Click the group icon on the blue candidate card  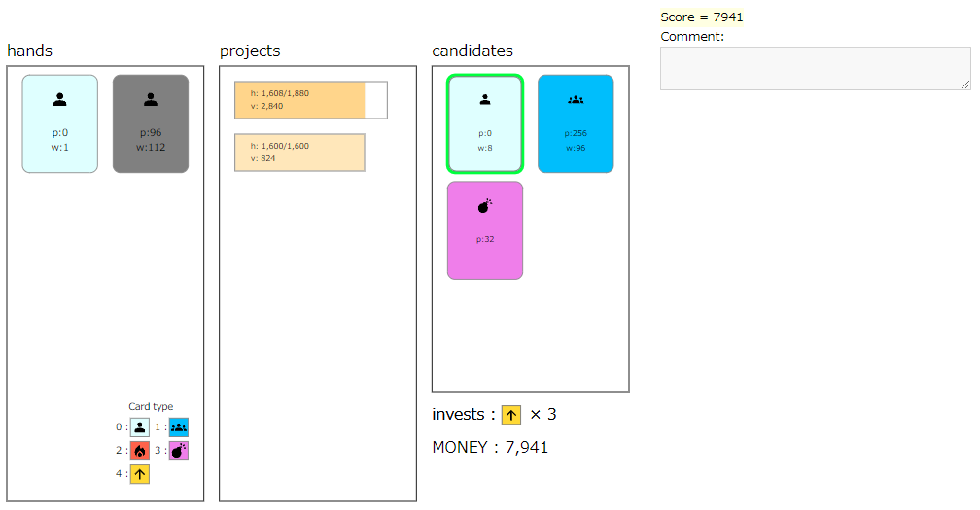[576, 99]
